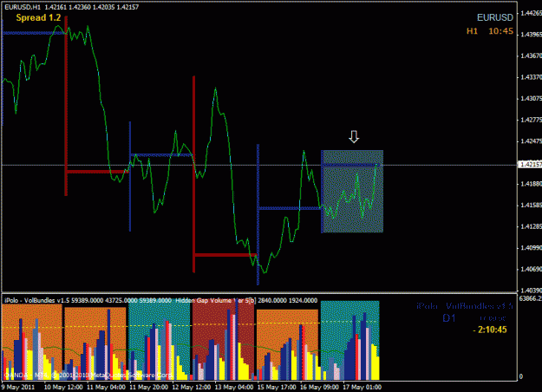This screenshot has height=392, width=542.
Task: Click the 1.42775 price scale value
Action: (531, 120)
